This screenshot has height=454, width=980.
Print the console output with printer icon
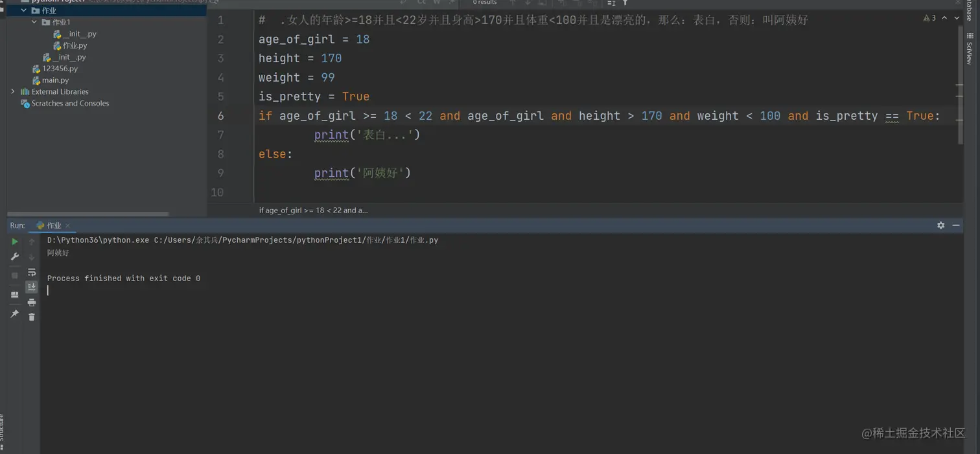32,302
